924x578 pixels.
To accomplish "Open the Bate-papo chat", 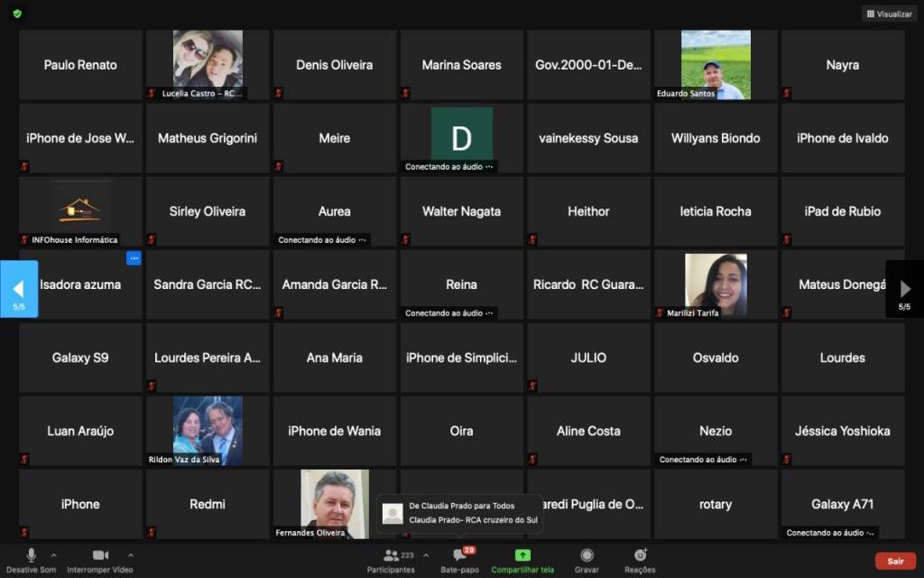I will 458,555.
